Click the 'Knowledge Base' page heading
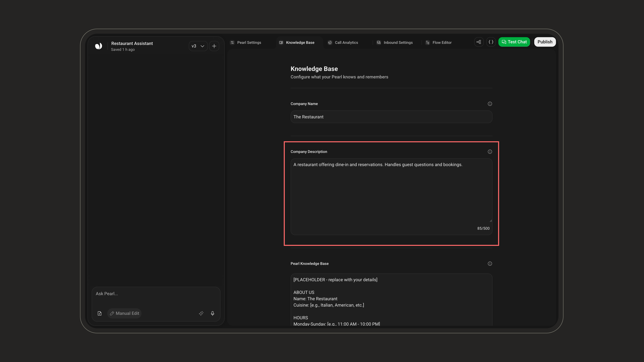Image resolution: width=644 pixels, height=362 pixels. click(314, 69)
